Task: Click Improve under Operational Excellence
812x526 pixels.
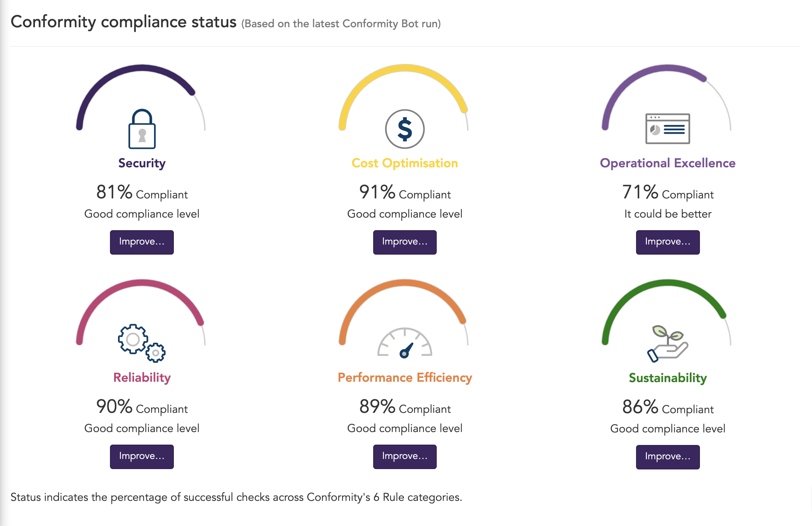Action: coord(667,242)
